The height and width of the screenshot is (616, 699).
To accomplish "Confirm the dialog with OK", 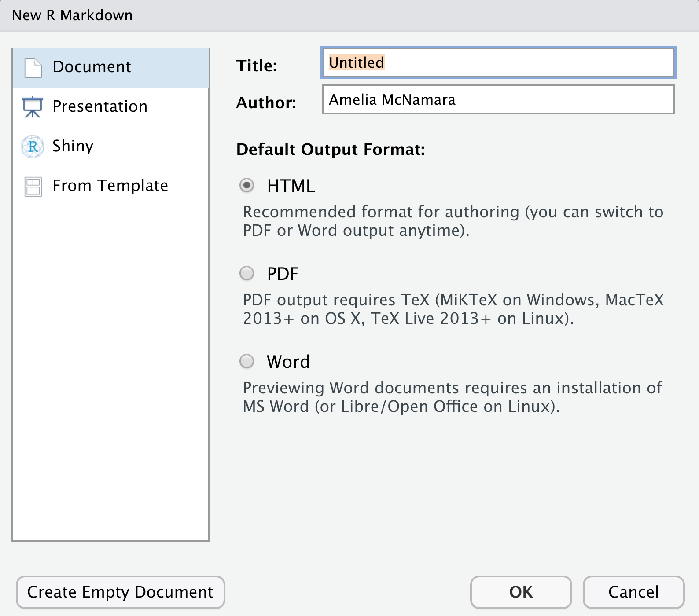I will click(x=521, y=592).
